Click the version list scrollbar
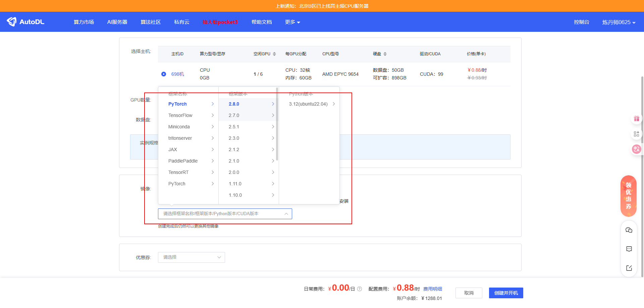This screenshot has width=644, height=308. [x=277, y=124]
